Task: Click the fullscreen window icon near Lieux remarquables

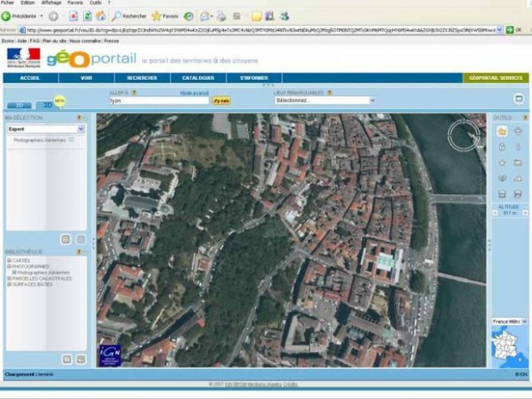Action: pyautogui.click(x=519, y=99)
